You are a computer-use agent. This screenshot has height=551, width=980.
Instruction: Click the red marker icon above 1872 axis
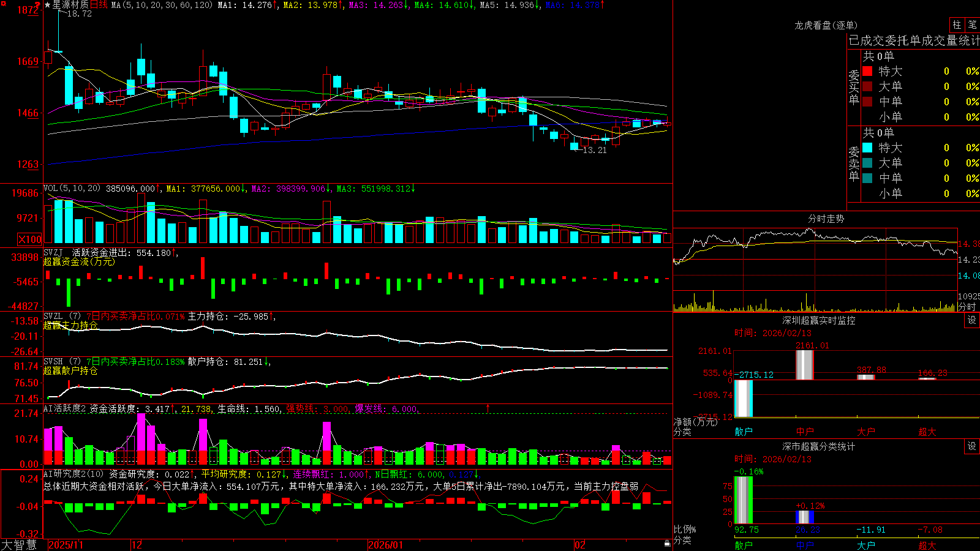click(x=37, y=4)
